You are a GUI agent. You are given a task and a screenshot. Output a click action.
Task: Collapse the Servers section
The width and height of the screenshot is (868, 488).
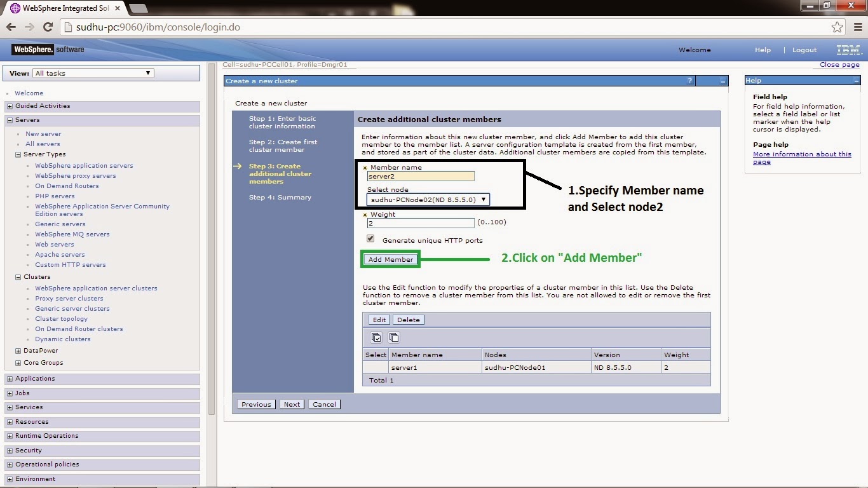(10, 120)
